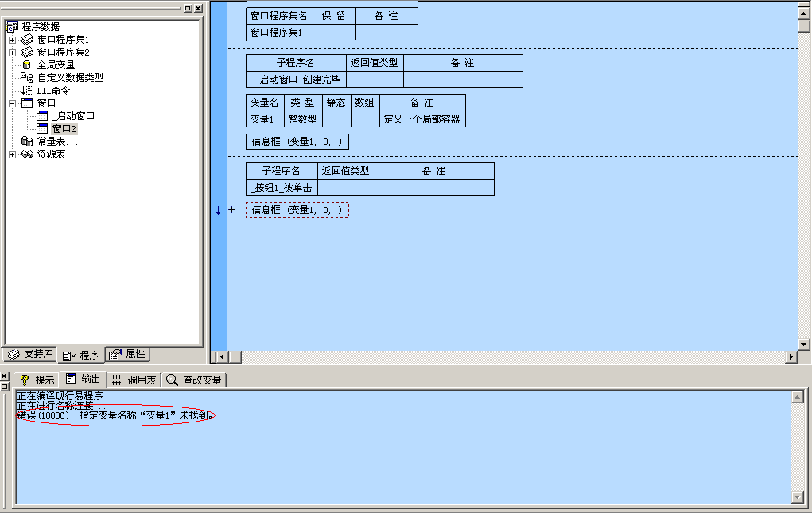Viewport: 812px width, 514px height.
Task: Switch to the 支持库 tab
Action: 30,355
